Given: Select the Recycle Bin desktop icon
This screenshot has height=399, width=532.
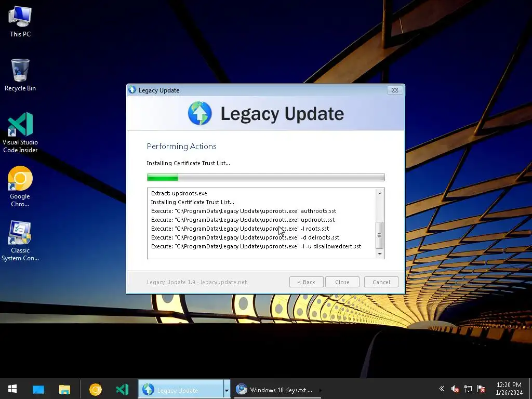Looking at the screenshot, I should tap(20, 75).
